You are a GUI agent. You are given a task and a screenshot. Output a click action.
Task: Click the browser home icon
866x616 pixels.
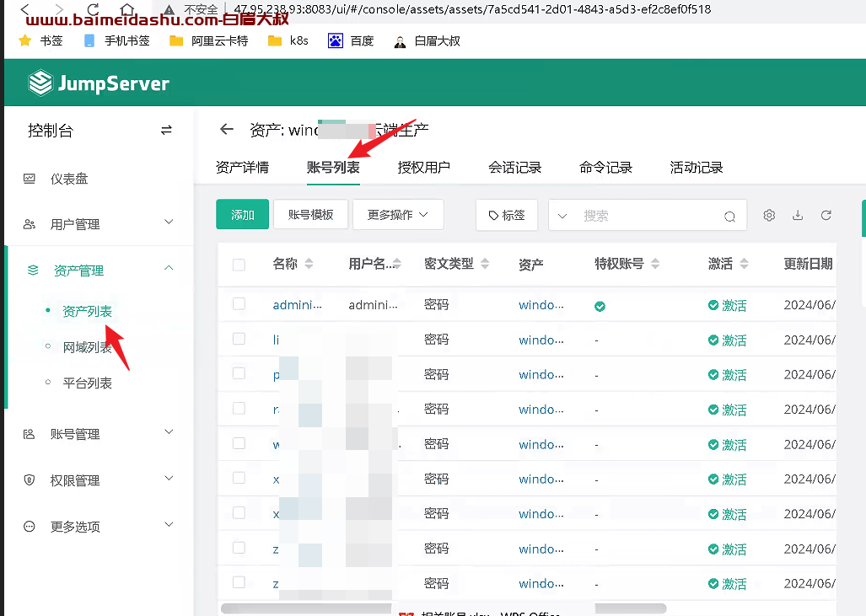(x=127, y=8)
